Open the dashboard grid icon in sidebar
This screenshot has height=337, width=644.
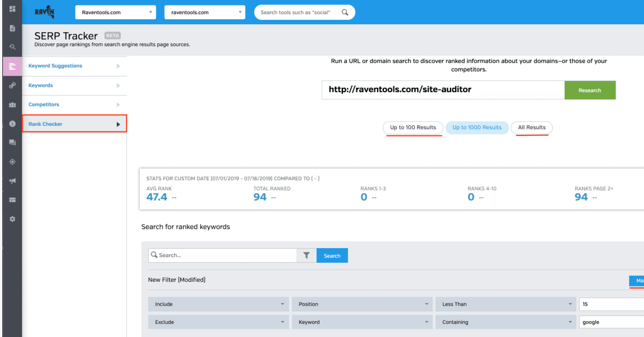[13, 9]
